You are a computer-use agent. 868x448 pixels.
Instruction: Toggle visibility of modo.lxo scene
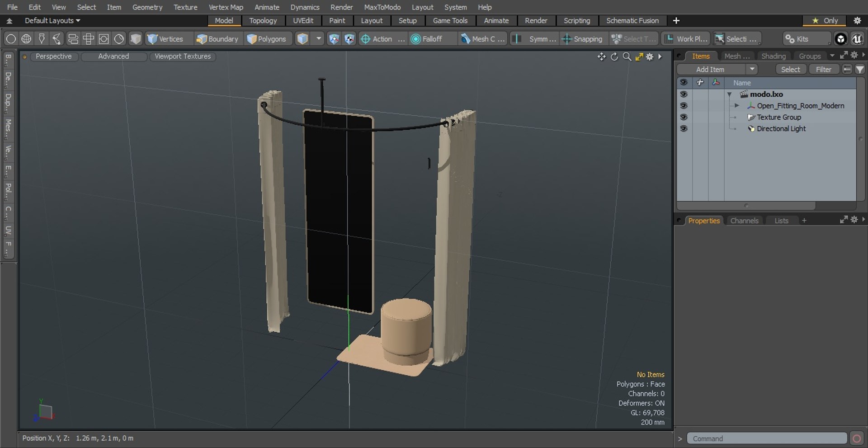[684, 94]
